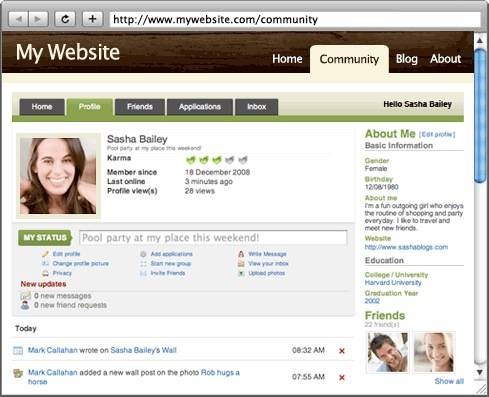This screenshot has width=489, height=397.
Task: Open Mark Callahan link in the 07:55 AM entry
Action: click(x=53, y=372)
